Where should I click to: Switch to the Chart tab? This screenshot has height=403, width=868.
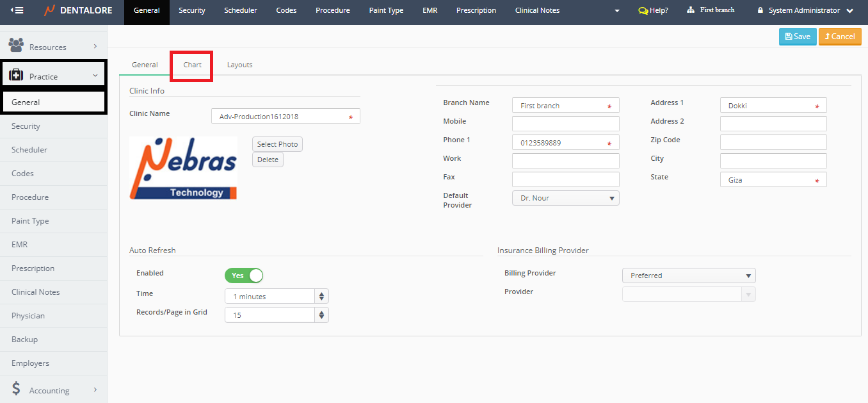pyautogui.click(x=192, y=65)
